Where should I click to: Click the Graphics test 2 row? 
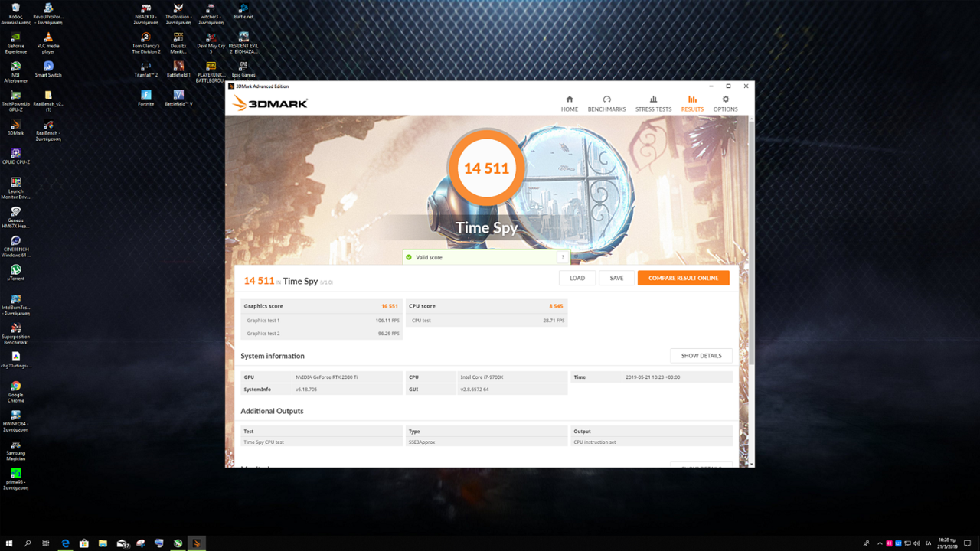pyautogui.click(x=322, y=334)
